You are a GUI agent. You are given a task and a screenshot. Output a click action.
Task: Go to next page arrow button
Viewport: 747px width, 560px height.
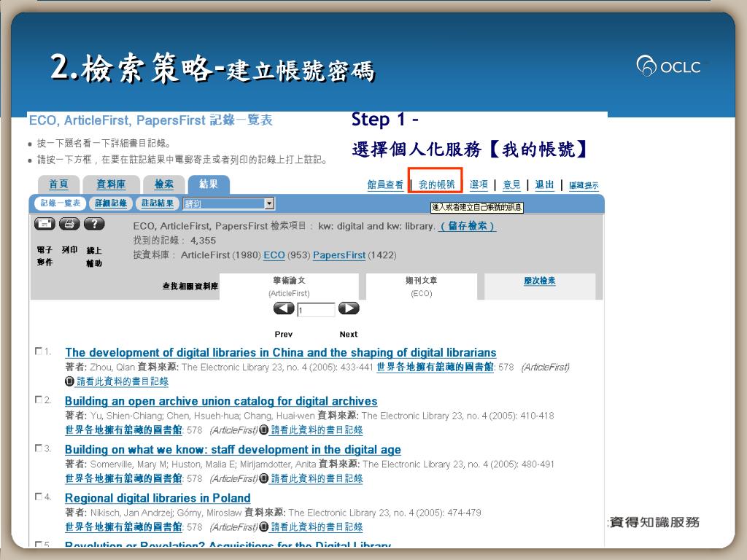coord(349,308)
